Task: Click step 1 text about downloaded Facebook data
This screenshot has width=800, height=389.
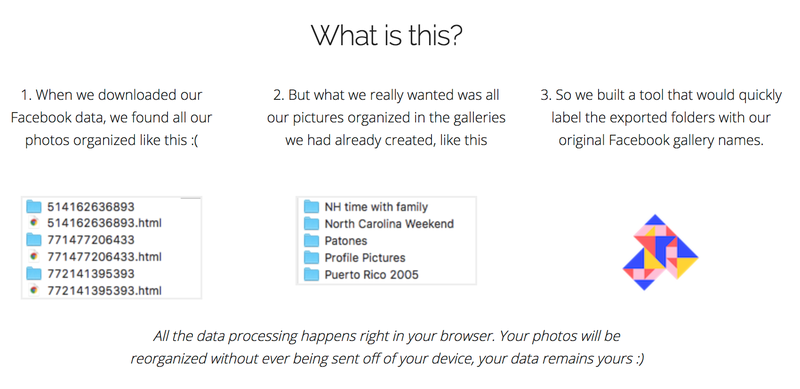Action: (111, 117)
